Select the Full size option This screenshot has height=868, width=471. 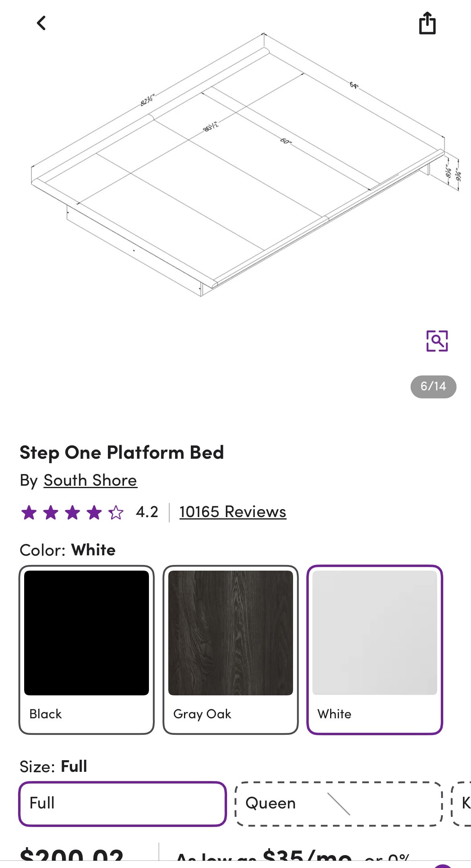pos(122,804)
